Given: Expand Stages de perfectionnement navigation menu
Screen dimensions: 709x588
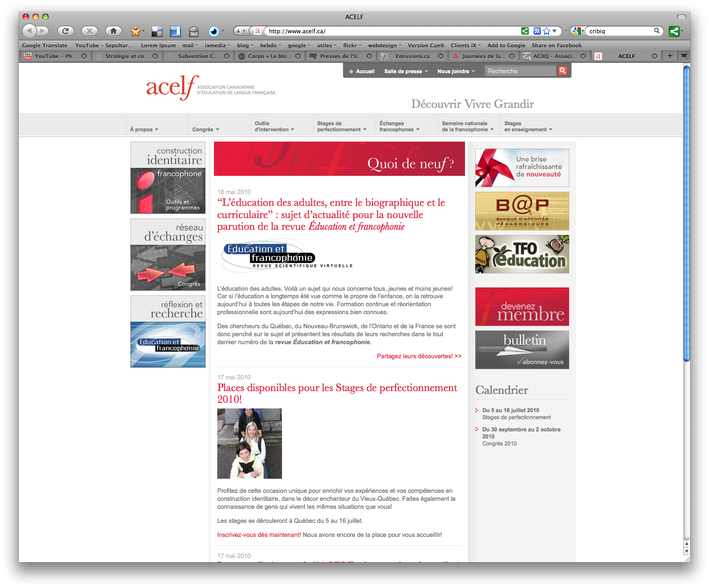Looking at the screenshot, I should pyautogui.click(x=342, y=127).
